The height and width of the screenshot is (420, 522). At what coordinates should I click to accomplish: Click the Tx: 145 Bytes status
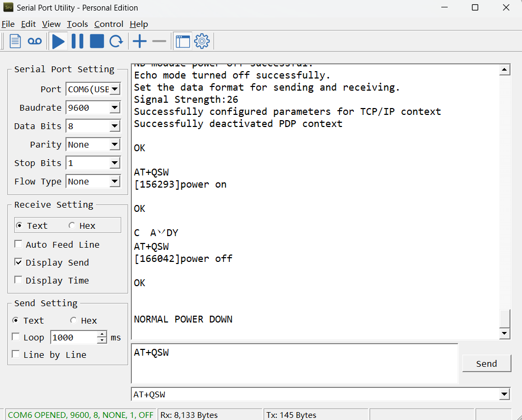(291, 415)
